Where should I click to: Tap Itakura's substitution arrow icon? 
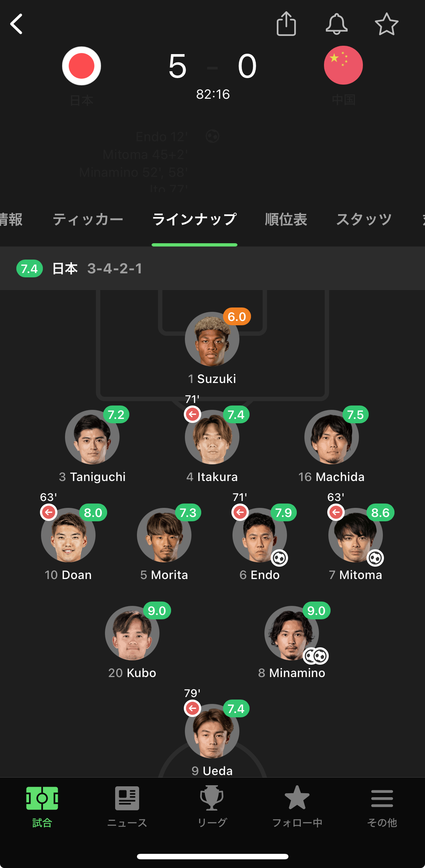coord(193,414)
